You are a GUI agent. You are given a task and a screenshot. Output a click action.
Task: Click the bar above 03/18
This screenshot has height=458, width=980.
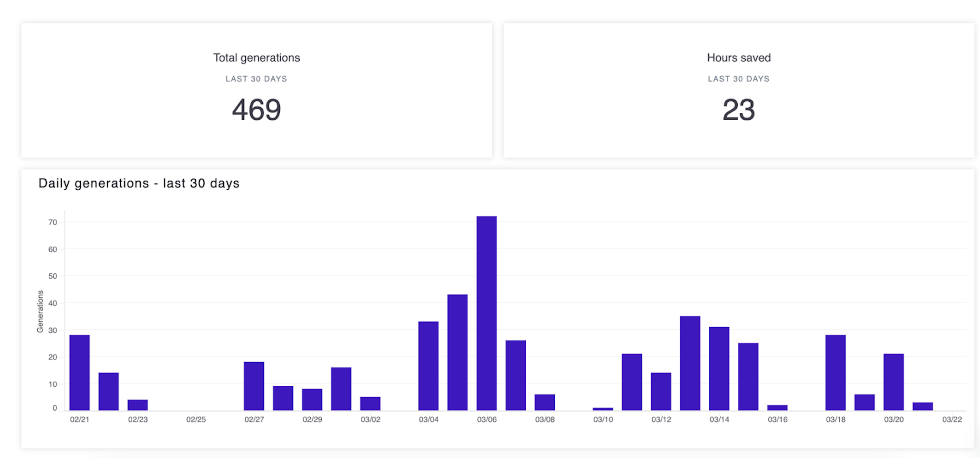coord(835,373)
